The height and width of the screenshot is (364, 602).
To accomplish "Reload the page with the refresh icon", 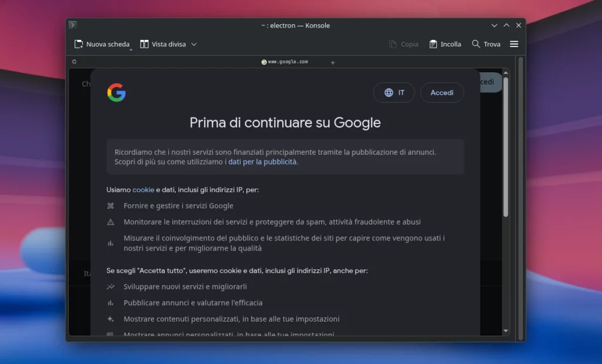I will tap(74, 61).
